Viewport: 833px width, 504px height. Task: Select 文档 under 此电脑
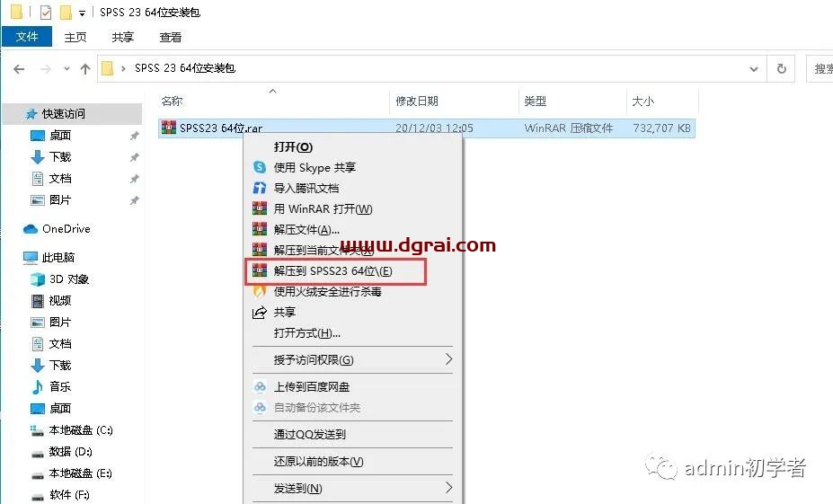coord(60,344)
